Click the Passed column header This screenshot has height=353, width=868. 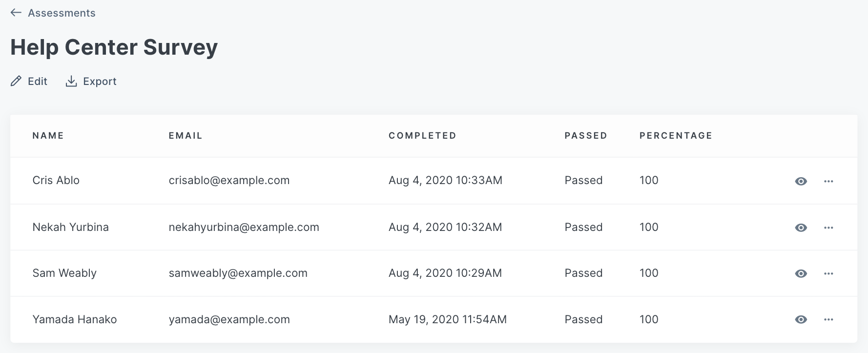pos(586,136)
